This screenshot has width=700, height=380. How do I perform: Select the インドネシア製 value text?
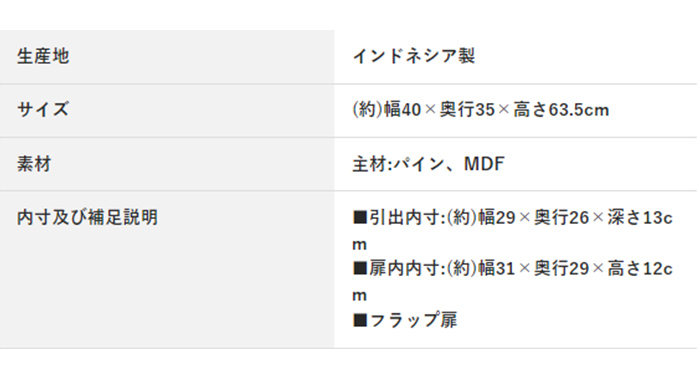[414, 56]
